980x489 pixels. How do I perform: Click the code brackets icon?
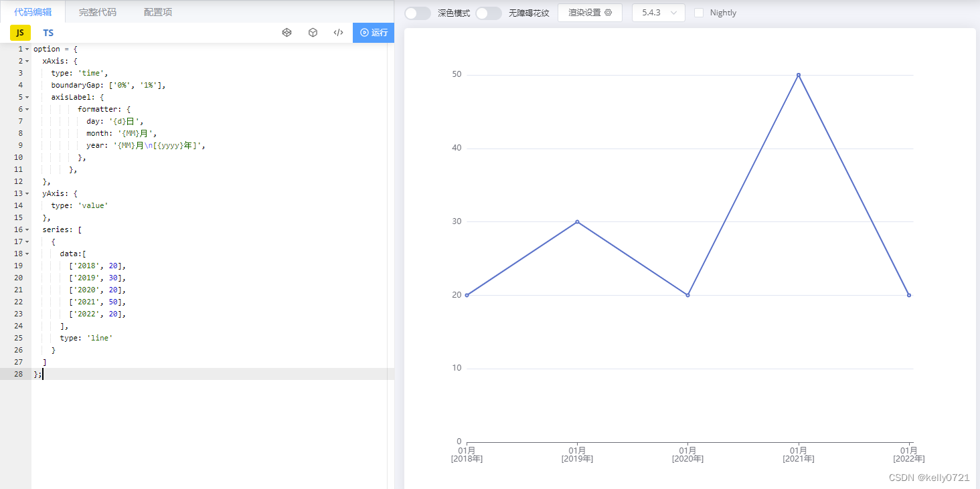pos(339,32)
